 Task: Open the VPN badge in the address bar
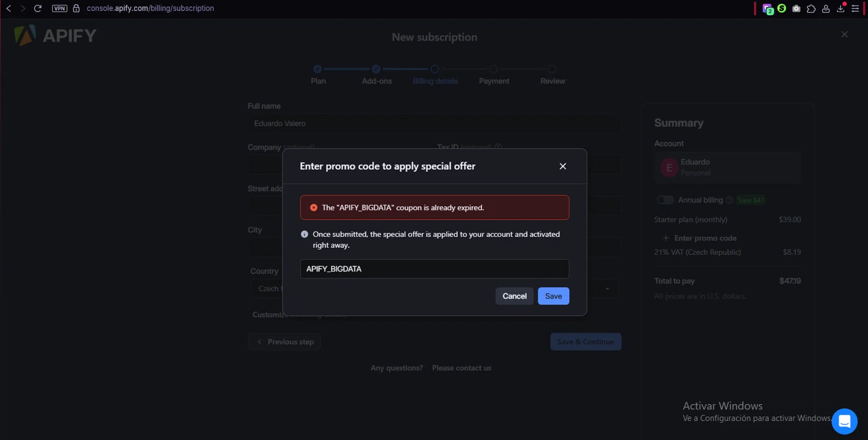click(x=60, y=8)
